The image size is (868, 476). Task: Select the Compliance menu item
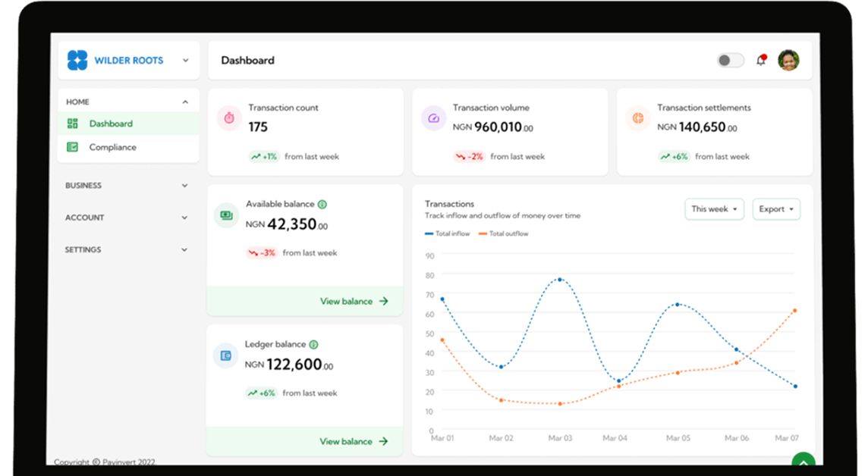pyautogui.click(x=112, y=148)
